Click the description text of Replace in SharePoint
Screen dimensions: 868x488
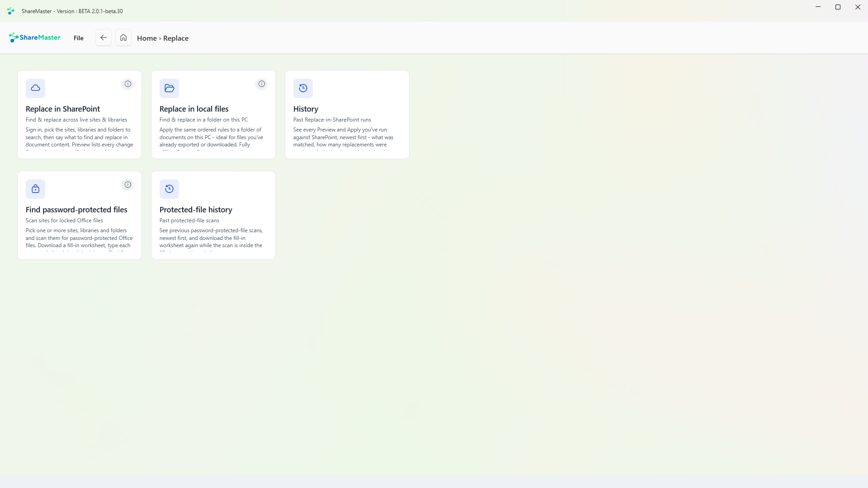pyautogui.click(x=80, y=138)
